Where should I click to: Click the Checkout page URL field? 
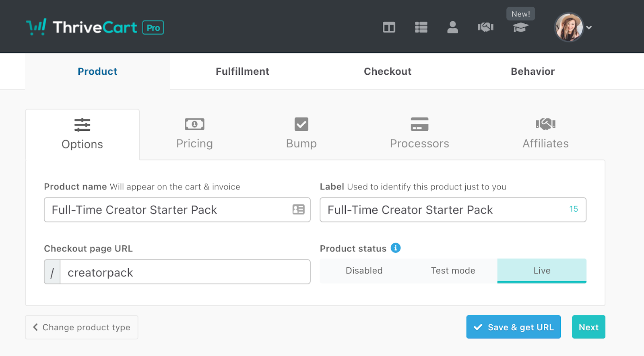click(x=185, y=272)
